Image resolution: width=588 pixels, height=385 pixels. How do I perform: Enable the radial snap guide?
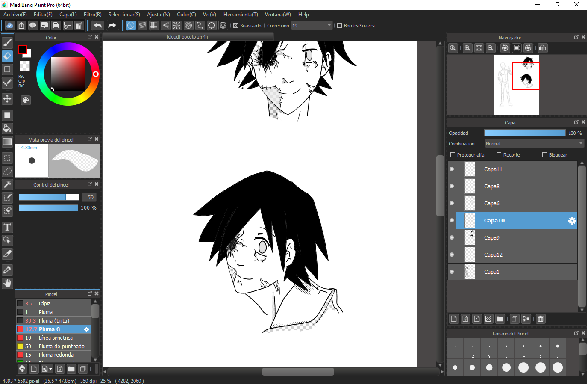pos(177,26)
